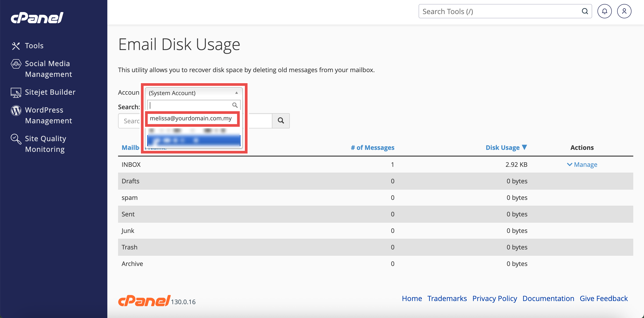Open Tools from the sidebar
This screenshot has width=644, height=318.
(34, 46)
